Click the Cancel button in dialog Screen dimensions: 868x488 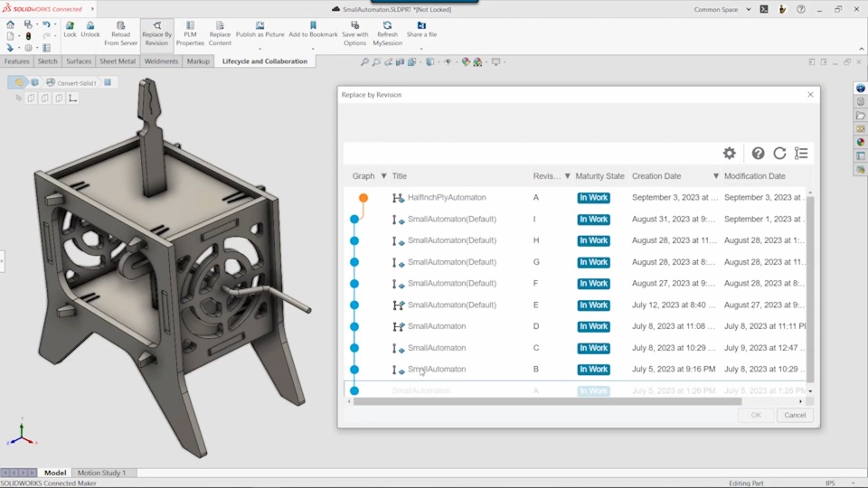point(795,415)
